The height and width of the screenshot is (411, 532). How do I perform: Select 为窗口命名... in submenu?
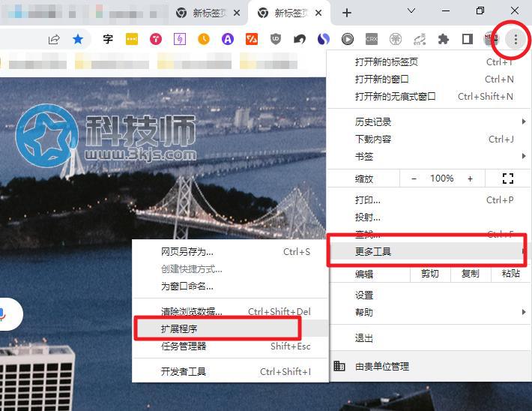230,286
